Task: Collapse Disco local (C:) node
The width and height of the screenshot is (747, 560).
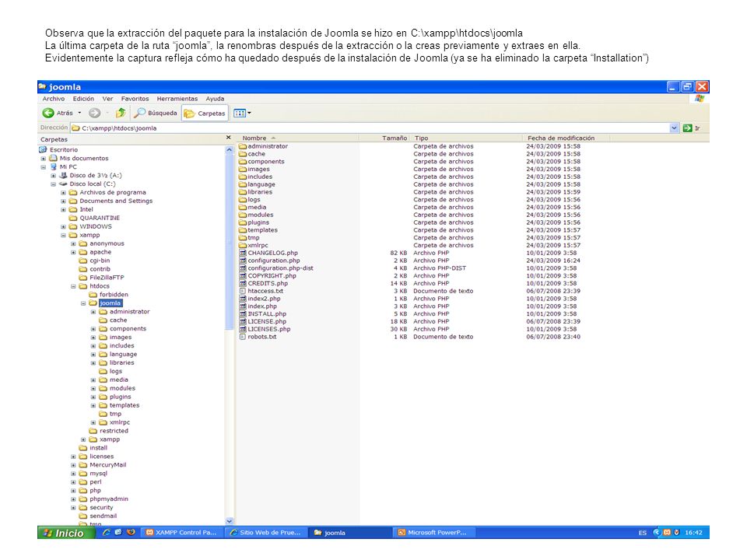Action: pos(54,184)
